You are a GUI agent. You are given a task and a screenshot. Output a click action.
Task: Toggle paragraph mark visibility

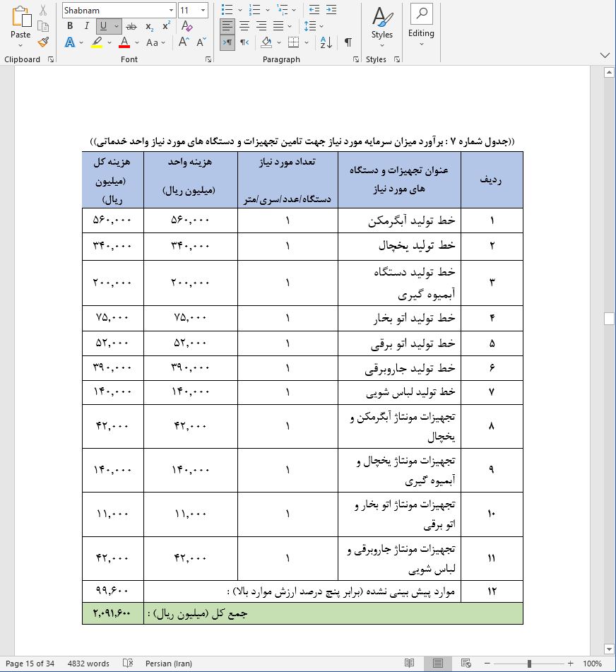coord(347,42)
